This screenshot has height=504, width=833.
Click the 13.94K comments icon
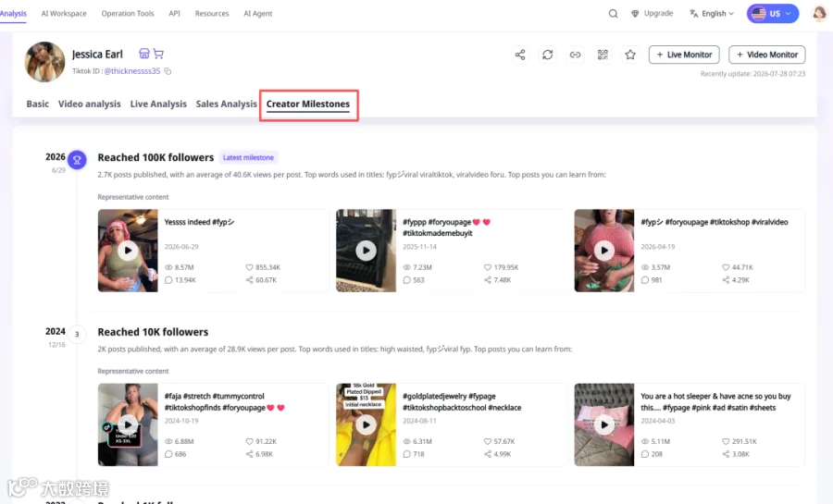tap(168, 280)
